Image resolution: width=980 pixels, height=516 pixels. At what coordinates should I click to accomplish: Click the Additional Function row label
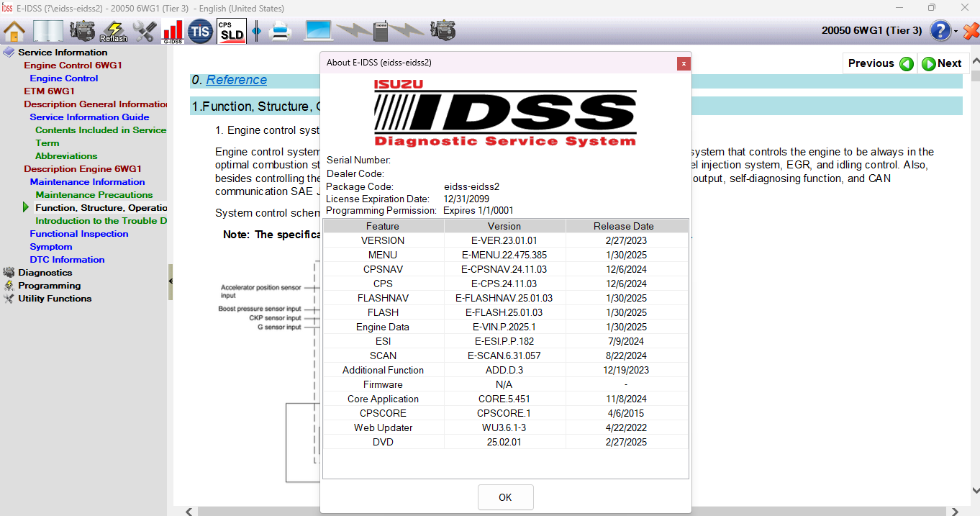383,370
